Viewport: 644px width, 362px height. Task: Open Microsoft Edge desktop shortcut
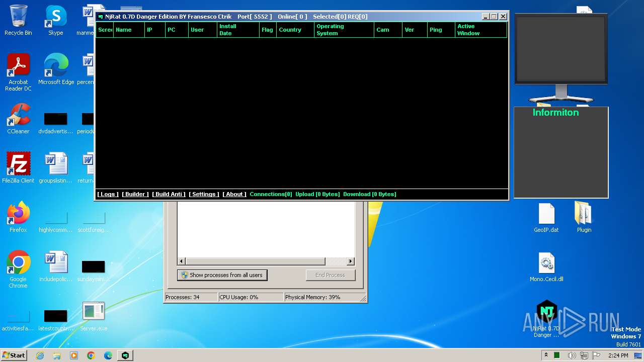point(56,69)
